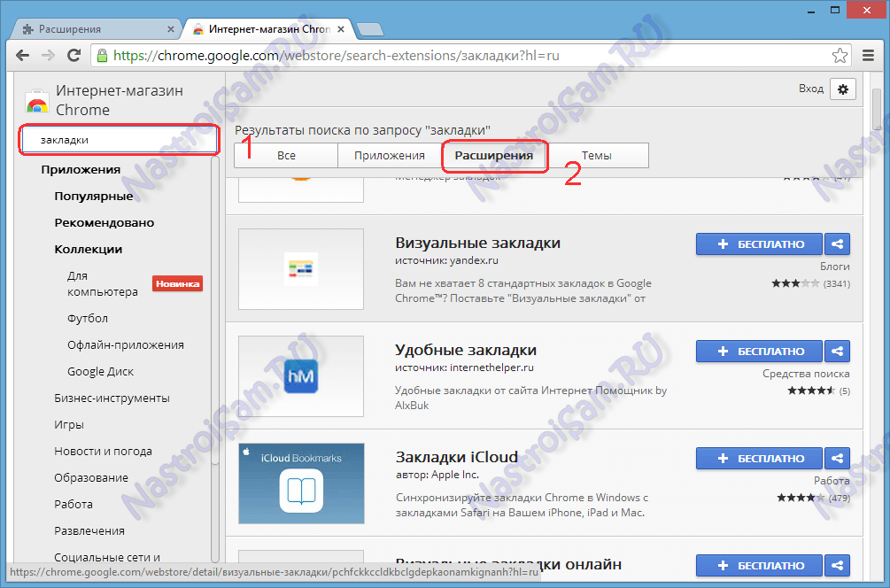Screen dimensions: 890x588
Task: Open the web store settings gear
Action: click(843, 89)
